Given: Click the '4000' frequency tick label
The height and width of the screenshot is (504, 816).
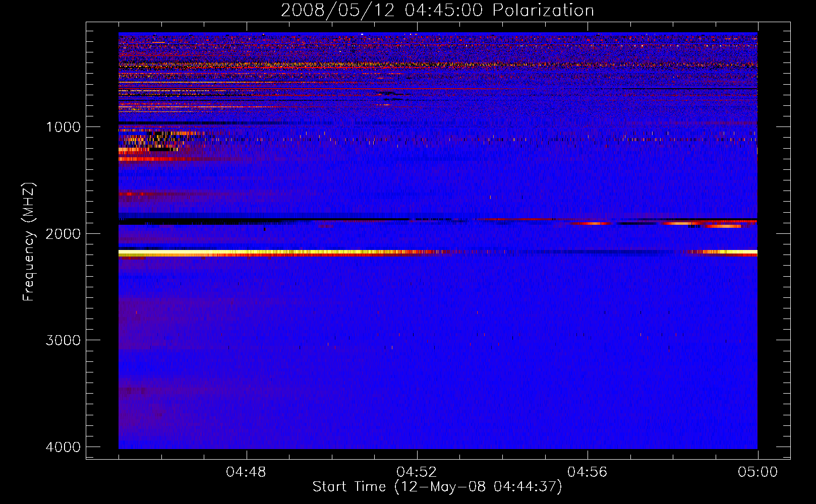Looking at the screenshot, I should [63, 447].
